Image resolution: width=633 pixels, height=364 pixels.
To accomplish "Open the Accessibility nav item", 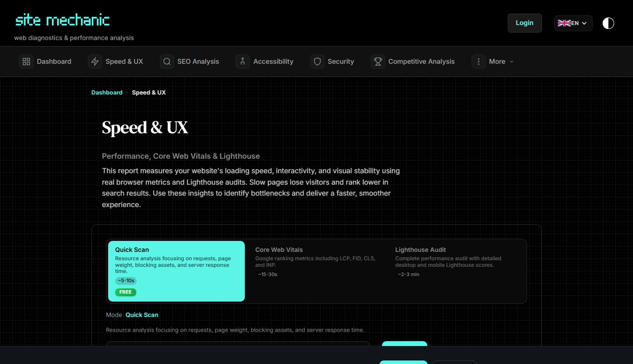I will 265,62.
